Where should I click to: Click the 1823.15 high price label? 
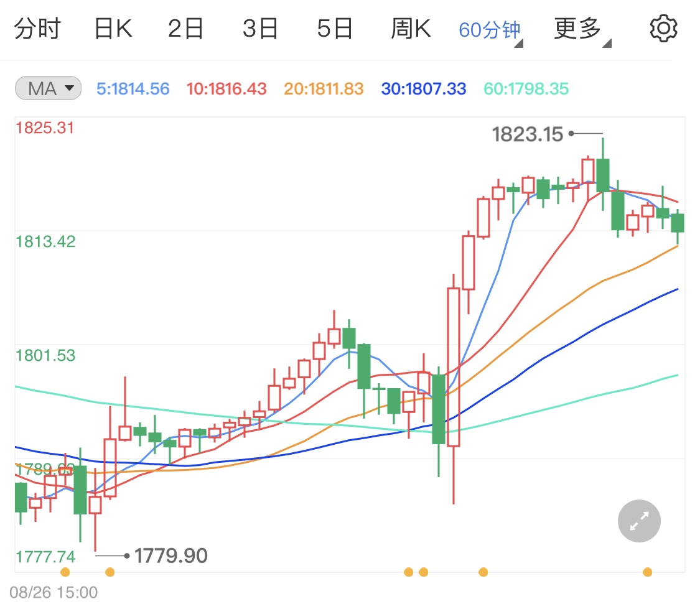coord(528,134)
